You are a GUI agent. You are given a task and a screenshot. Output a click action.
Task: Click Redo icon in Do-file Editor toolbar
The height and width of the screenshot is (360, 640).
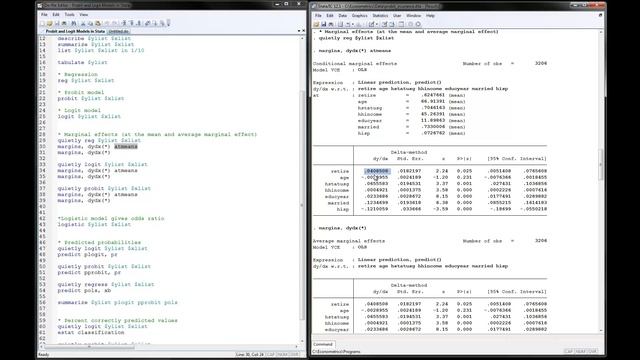(114, 23)
